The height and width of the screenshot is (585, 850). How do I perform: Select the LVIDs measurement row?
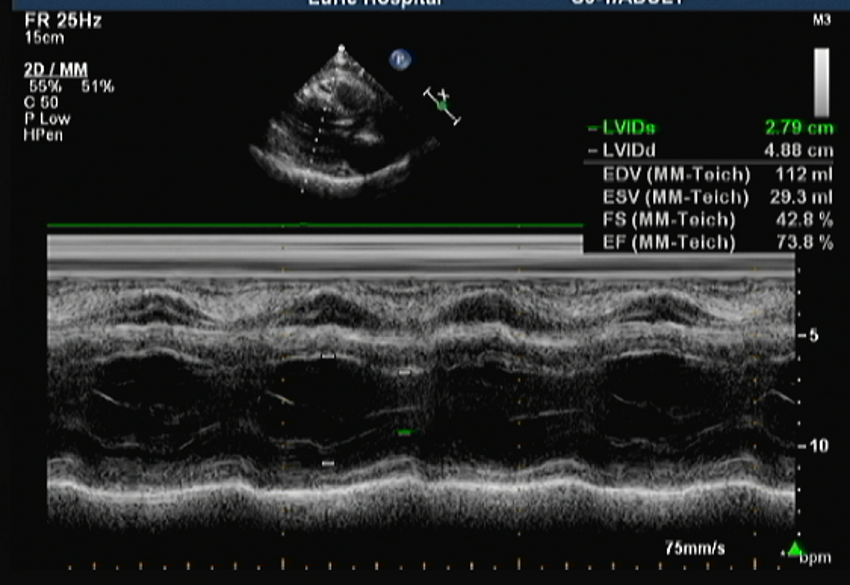tap(710, 128)
